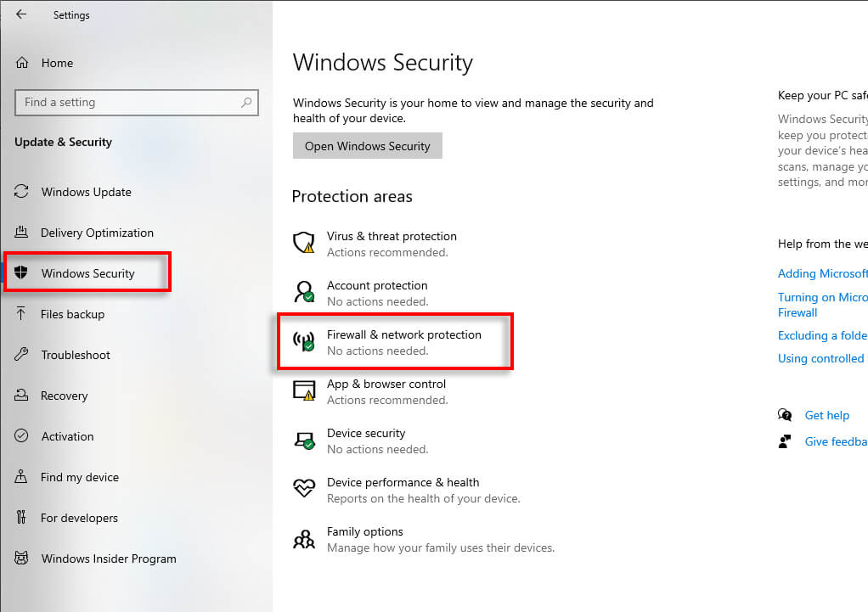Click the Account protection person icon
This screenshot has width=868, height=612.
(x=303, y=293)
